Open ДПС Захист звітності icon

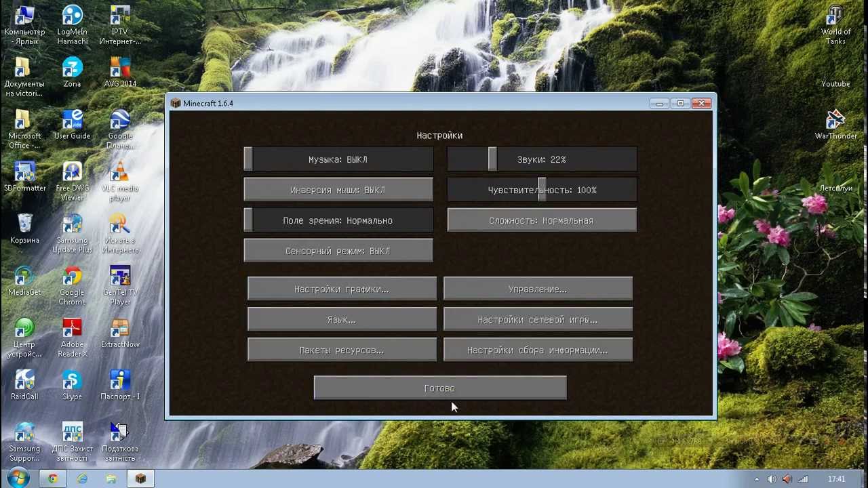72,443
